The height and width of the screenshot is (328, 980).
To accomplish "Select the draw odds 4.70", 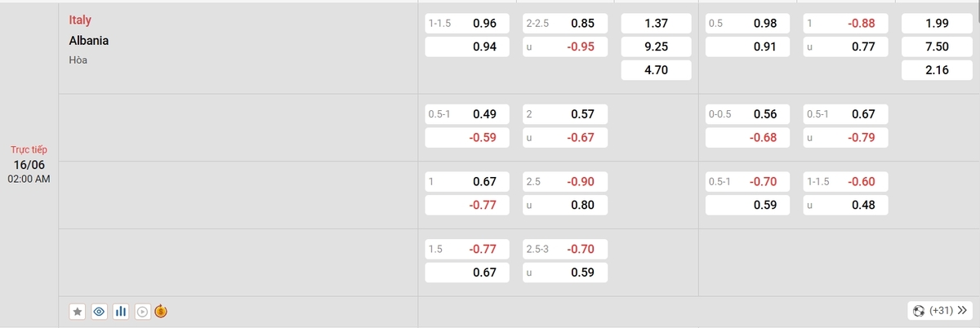I will (657, 70).
